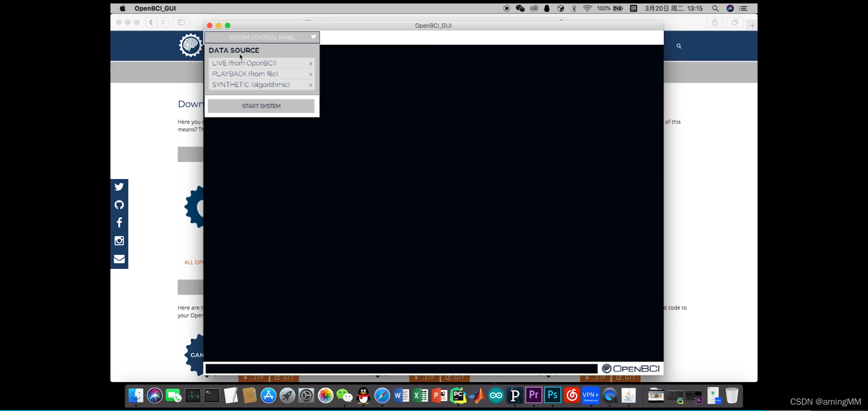
Task: Open MATLAB from the Dock
Action: tap(477, 396)
